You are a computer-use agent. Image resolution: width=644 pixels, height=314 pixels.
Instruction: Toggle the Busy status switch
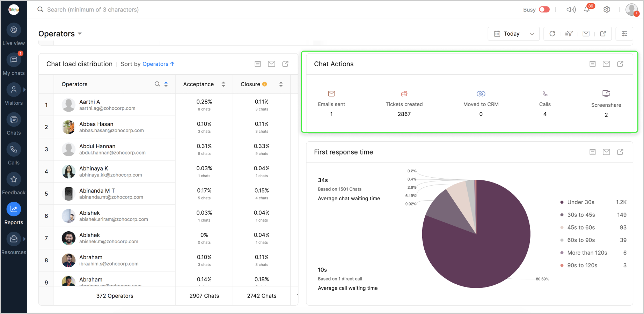pos(544,10)
